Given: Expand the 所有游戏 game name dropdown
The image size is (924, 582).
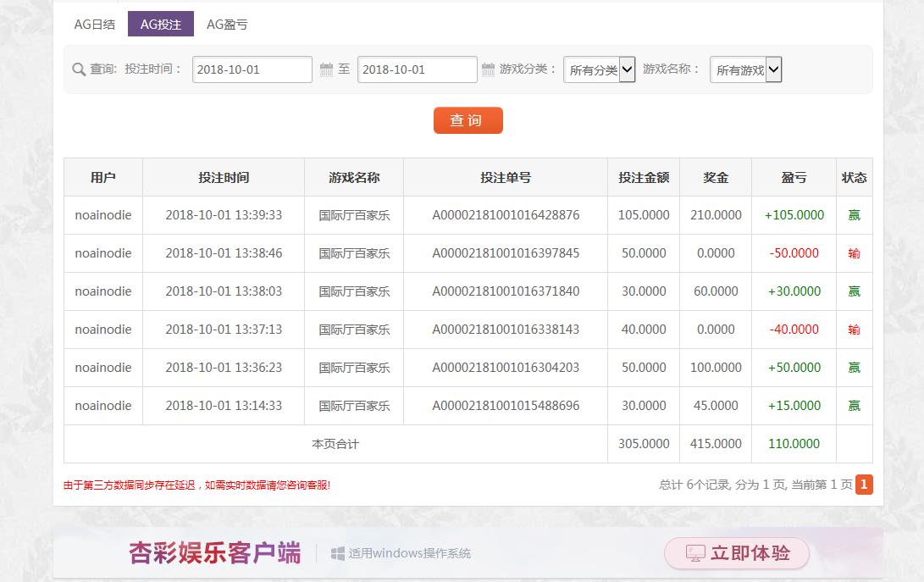Looking at the screenshot, I should [x=746, y=69].
